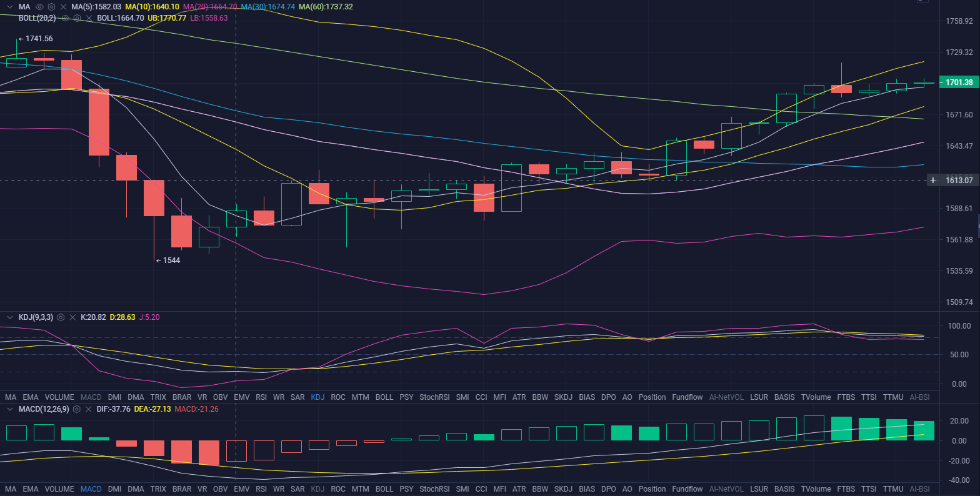Screen dimensions: 980x496
Task: Select AO tab in the bottom MACD panel row
Action: (x=627, y=489)
